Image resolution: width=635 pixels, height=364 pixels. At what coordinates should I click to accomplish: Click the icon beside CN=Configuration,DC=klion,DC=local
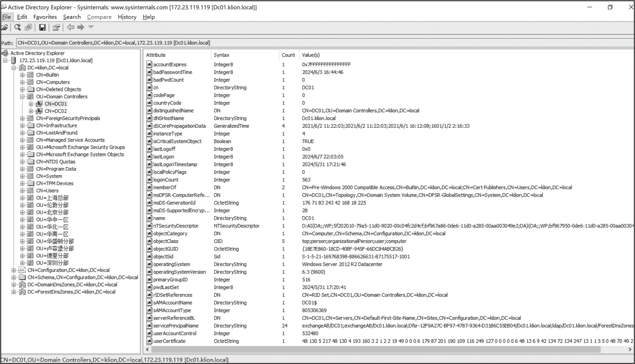pos(22,270)
